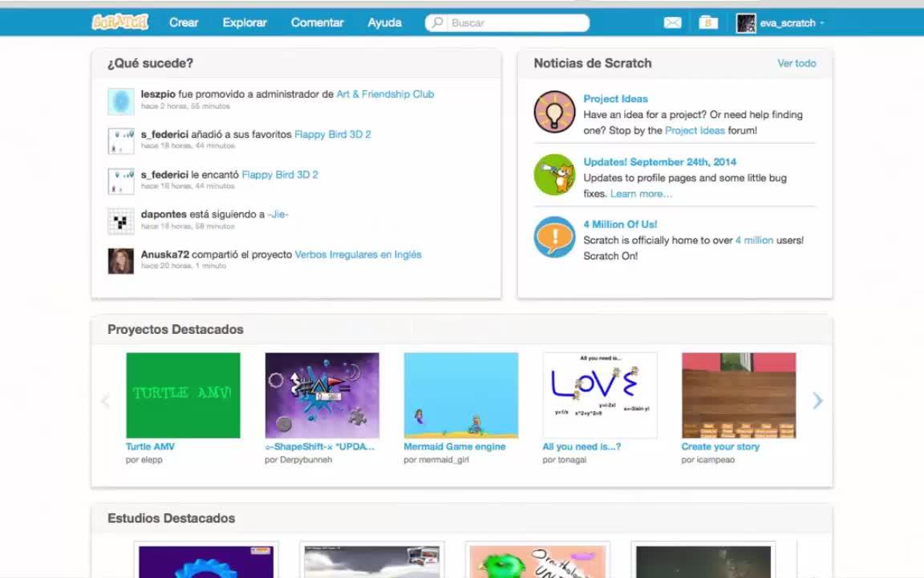This screenshot has height=578, width=924.
Task: Click the author name tonagai
Action: point(572,459)
